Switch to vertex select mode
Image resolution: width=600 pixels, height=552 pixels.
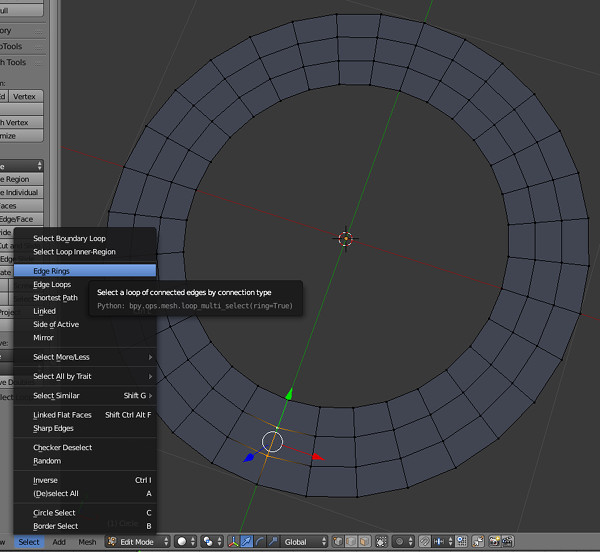[338, 541]
